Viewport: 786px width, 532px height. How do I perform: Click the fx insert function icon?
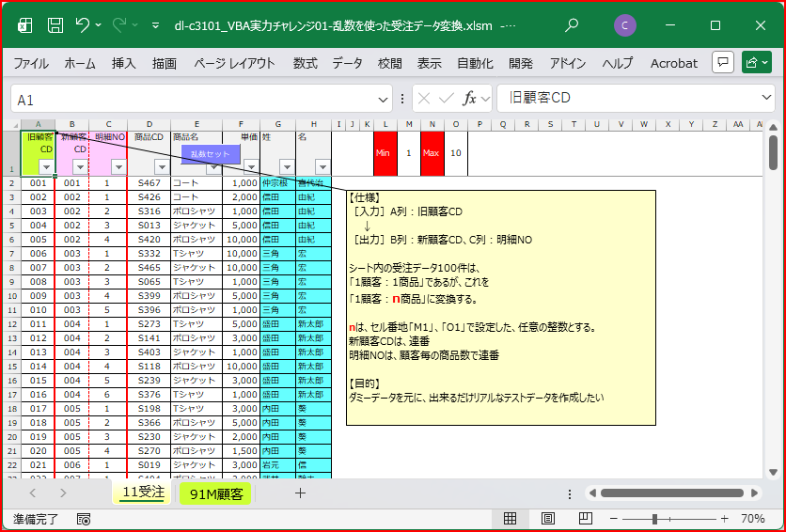(469, 99)
